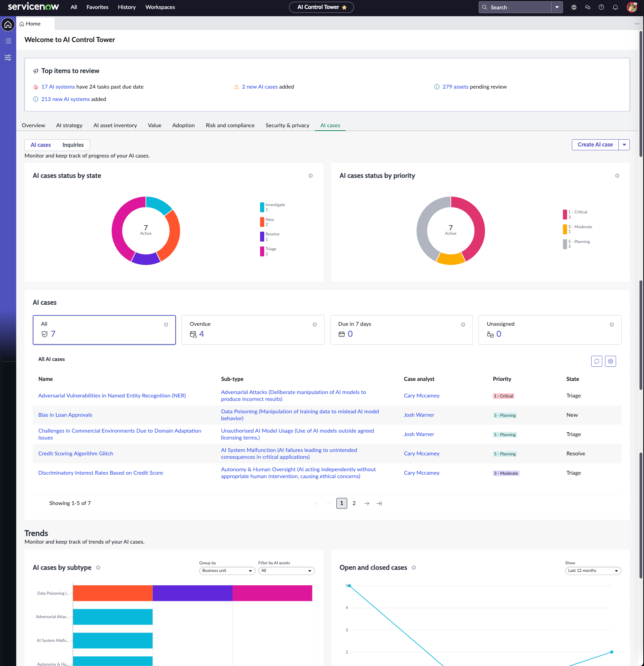Screen dimensions: 644x666
Task: Open Josh Warner analyst for Bias in Loan Approvals
Action: tap(419, 415)
